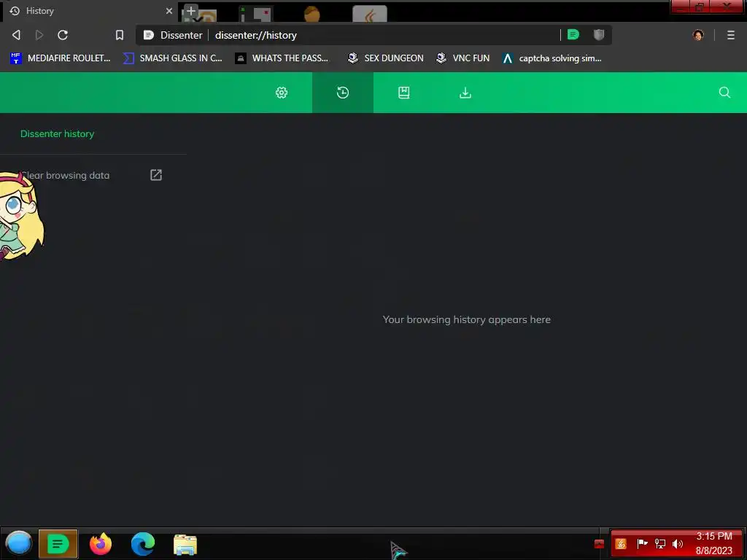Open Settings gear tab
Screen dimensions: 747x560
click(x=282, y=93)
